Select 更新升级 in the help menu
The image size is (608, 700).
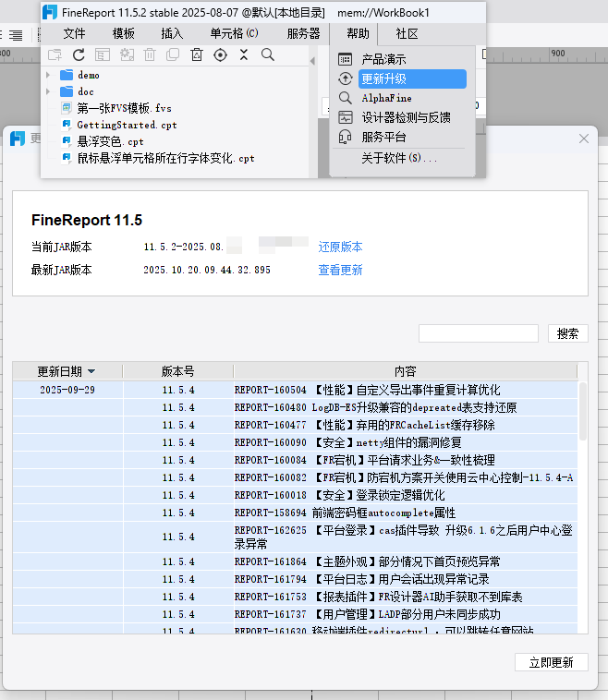[384, 79]
